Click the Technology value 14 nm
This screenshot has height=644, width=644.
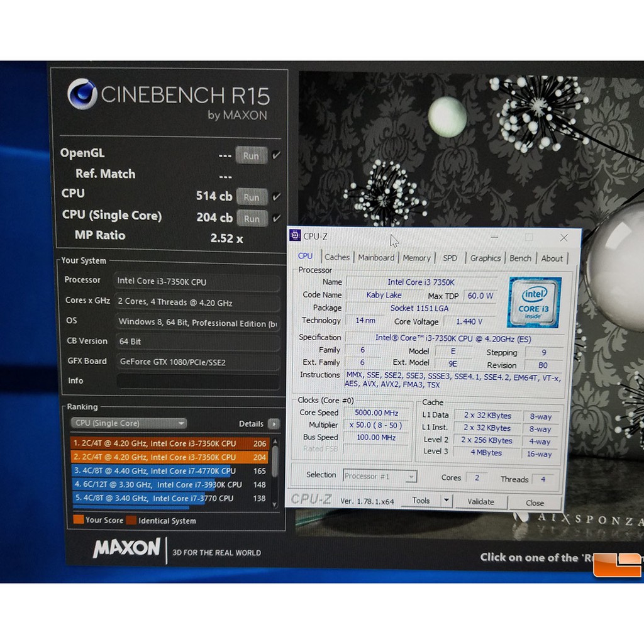click(x=365, y=320)
